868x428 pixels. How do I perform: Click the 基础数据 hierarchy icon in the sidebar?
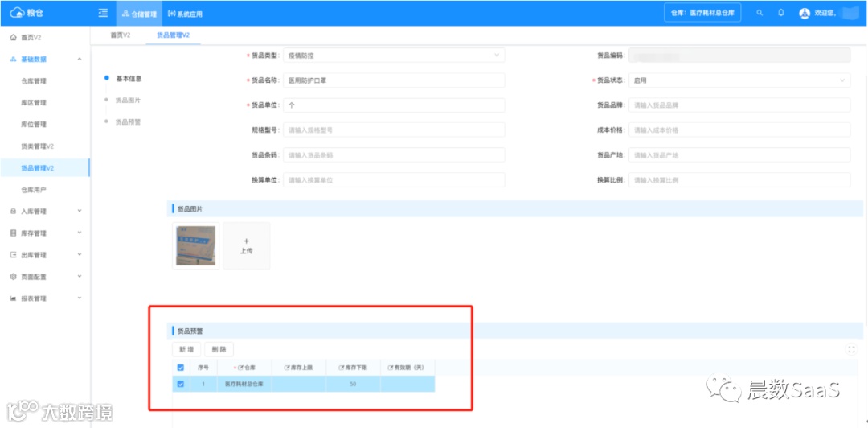(14, 60)
